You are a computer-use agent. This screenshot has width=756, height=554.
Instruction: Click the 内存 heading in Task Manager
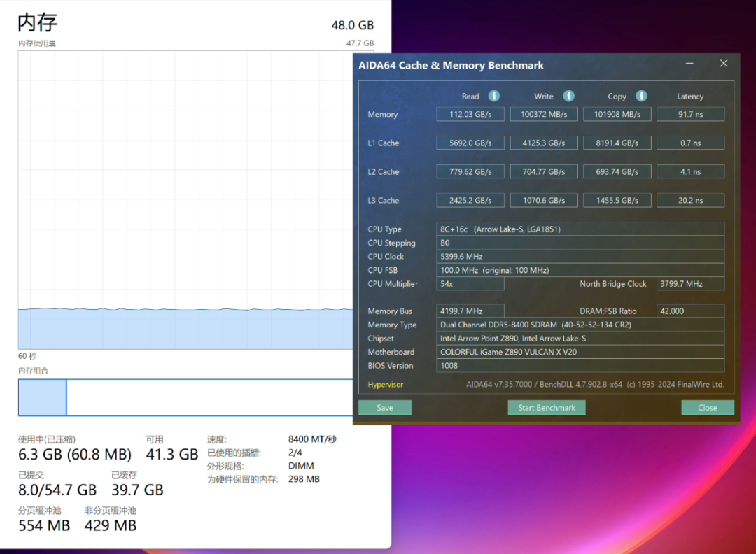coord(37,22)
